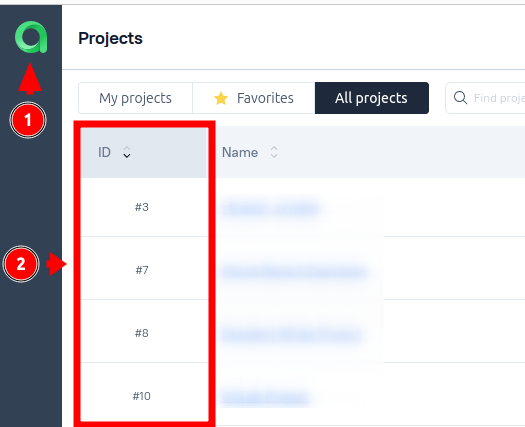Click the red right-pointing arrow beside marker 2

pyautogui.click(x=56, y=264)
